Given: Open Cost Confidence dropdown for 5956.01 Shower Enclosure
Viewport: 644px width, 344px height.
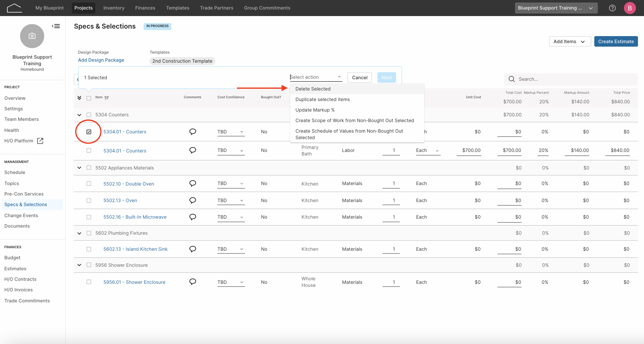Looking at the screenshot, I should tap(231, 282).
